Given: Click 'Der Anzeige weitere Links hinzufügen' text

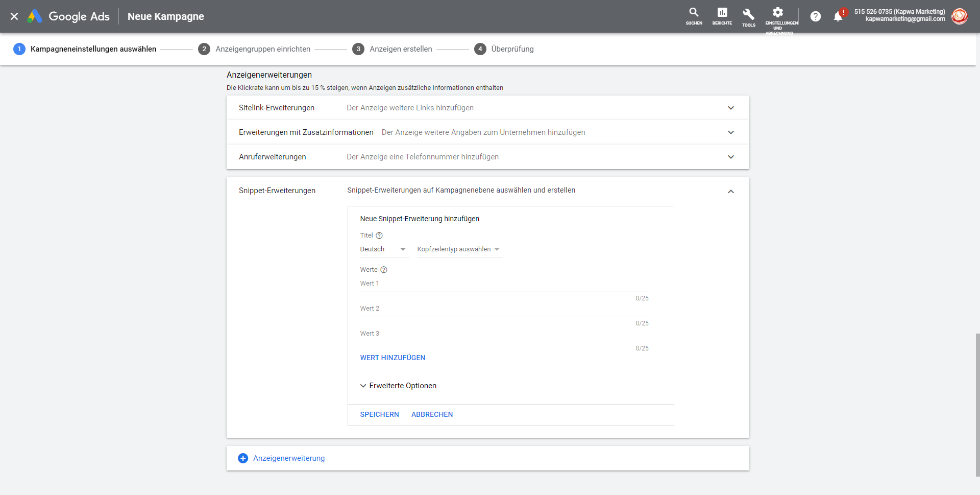Looking at the screenshot, I should click(x=410, y=108).
